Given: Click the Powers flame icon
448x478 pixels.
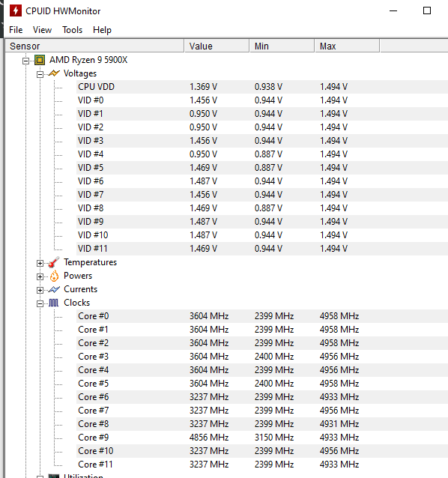Looking at the screenshot, I should tap(54, 276).
